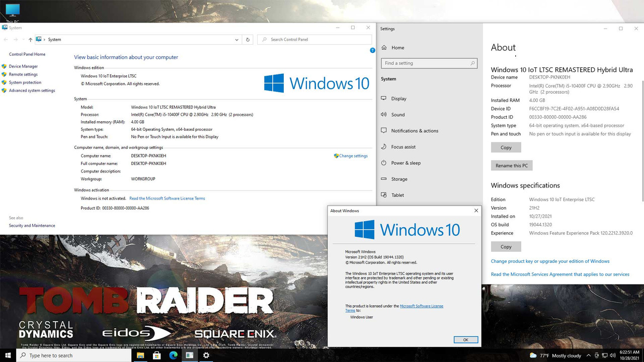Open Microsoft Edge from taskbar
The image size is (644, 362).
point(173,355)
